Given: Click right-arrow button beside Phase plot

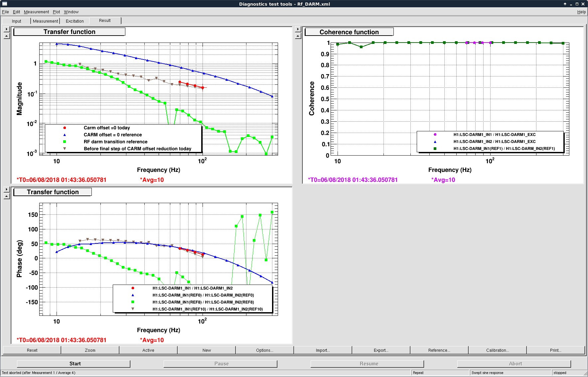Looking at the screenshot, I should click(x=7, y=189).
